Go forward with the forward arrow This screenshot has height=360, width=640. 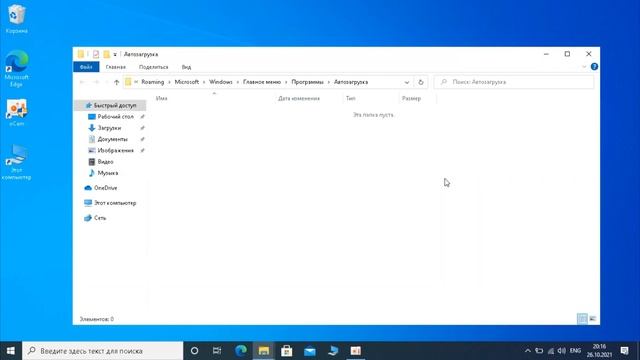coord(96,82)
